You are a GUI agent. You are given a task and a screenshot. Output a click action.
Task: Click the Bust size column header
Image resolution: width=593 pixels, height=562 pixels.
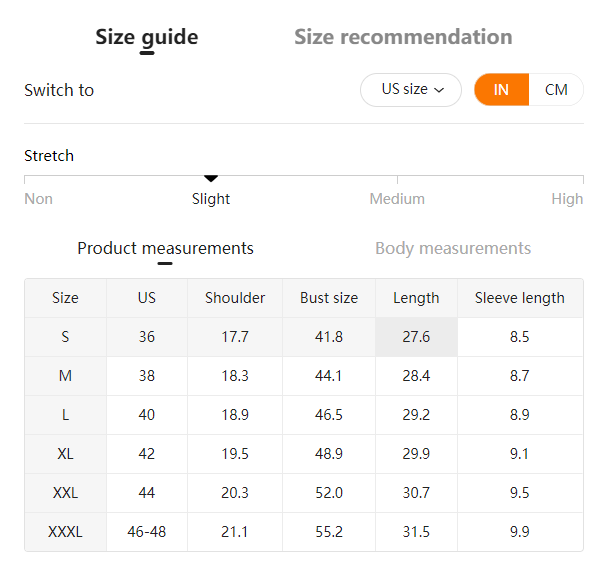pyautogui.click(x=329, y=298)
